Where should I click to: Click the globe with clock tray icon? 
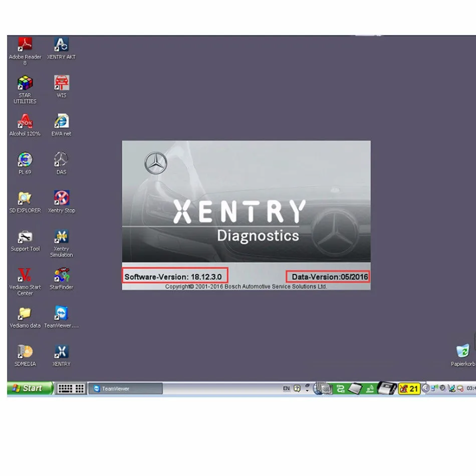[323, 389]
